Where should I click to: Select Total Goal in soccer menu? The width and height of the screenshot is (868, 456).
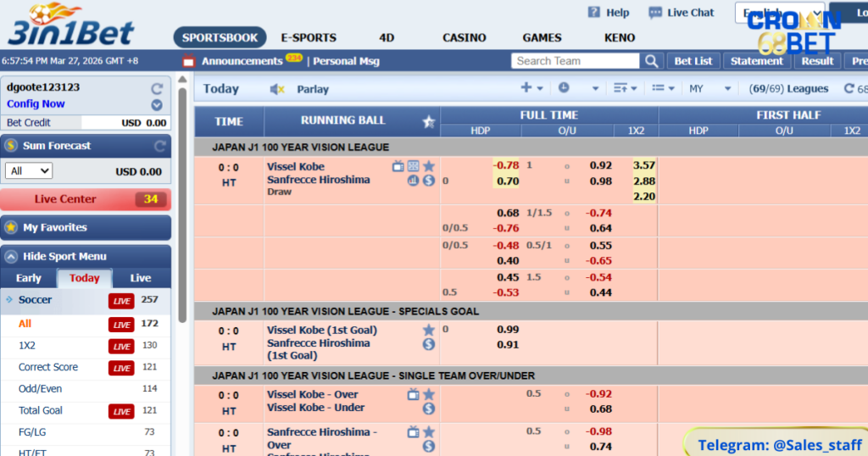point(41,410)
